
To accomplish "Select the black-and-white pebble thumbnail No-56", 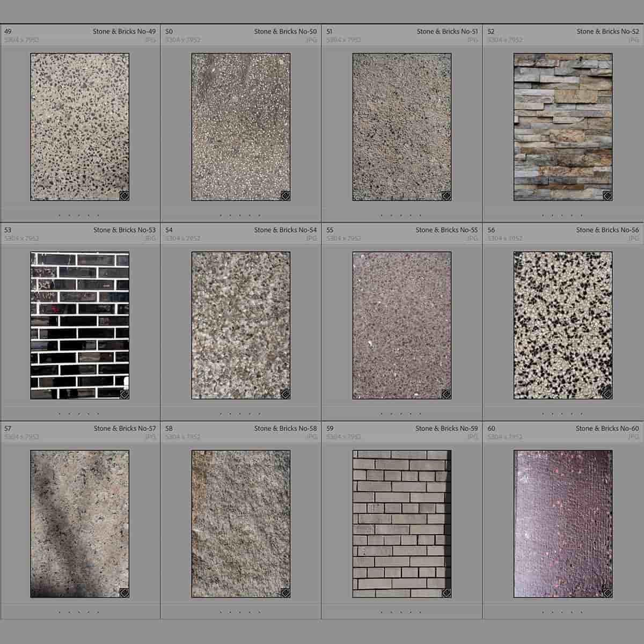I will pos(563,325).
